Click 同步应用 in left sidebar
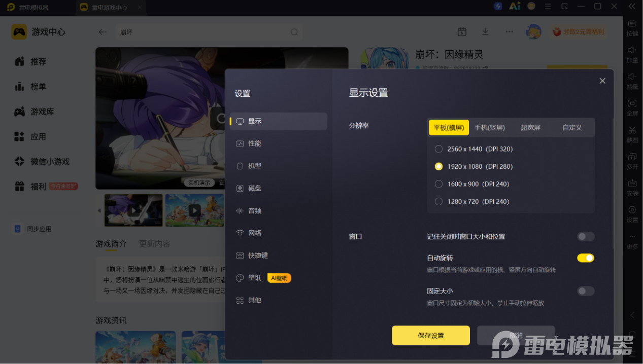 [x=32, y=229]
